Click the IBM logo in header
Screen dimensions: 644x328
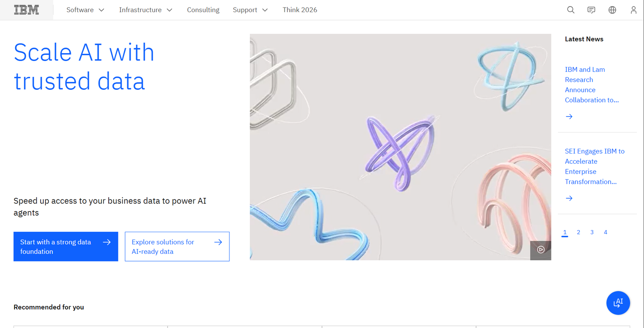(x=27, y=10)
